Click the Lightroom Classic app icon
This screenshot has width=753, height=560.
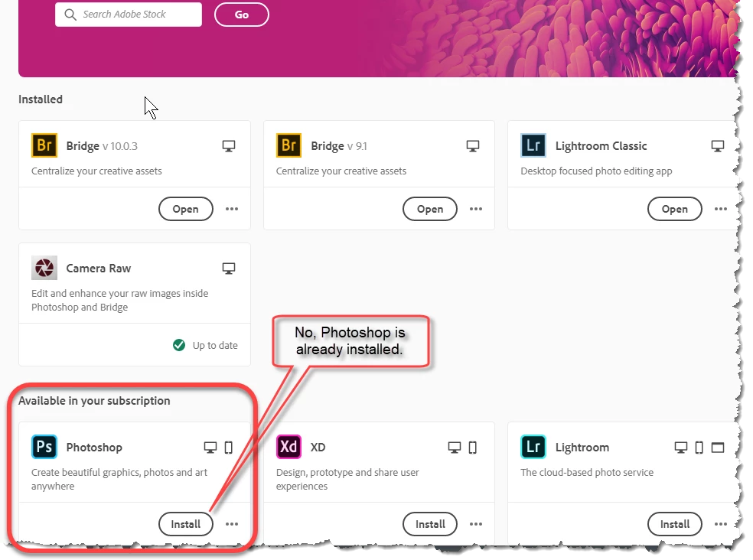point(533,145)
